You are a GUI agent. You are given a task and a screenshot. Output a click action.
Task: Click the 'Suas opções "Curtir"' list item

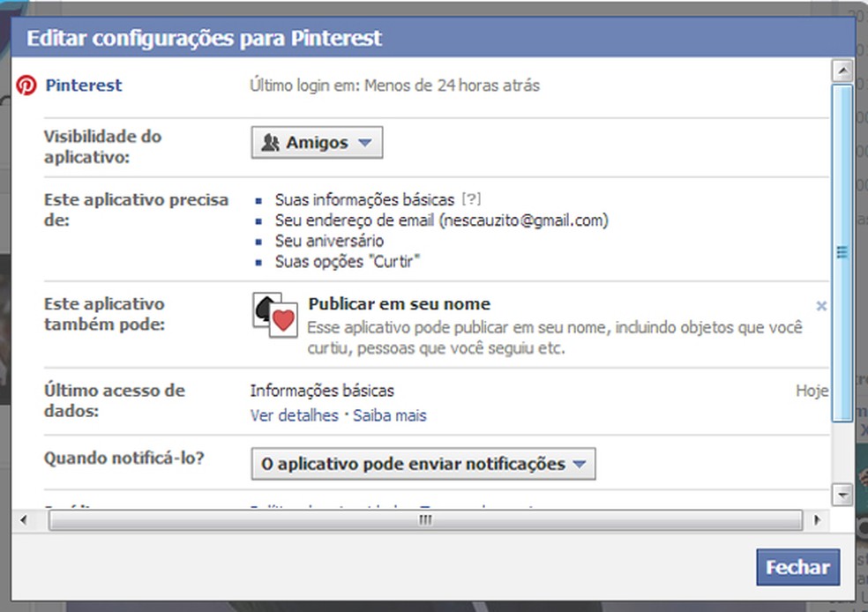pos(348,261)
